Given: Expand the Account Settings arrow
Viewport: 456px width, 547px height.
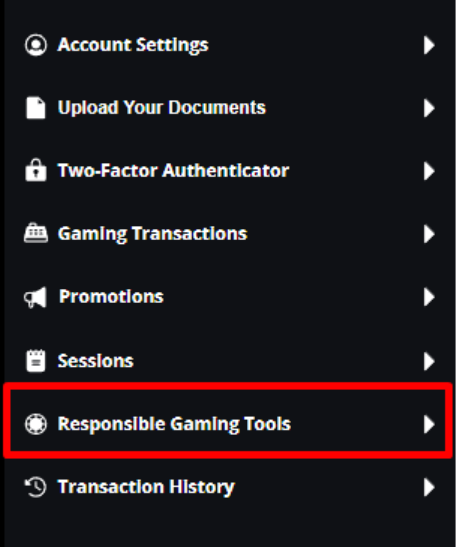Looking at the screenshot, I should (429, 45).
